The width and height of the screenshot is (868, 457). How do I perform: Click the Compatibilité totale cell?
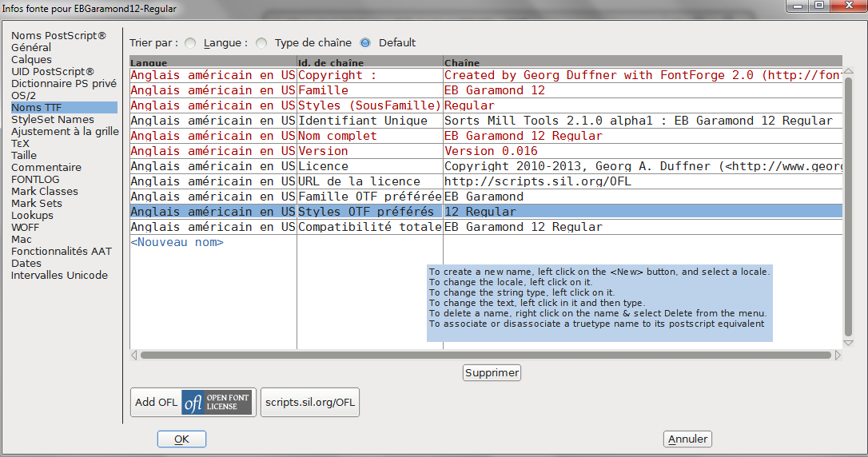[x=370, y=227]
